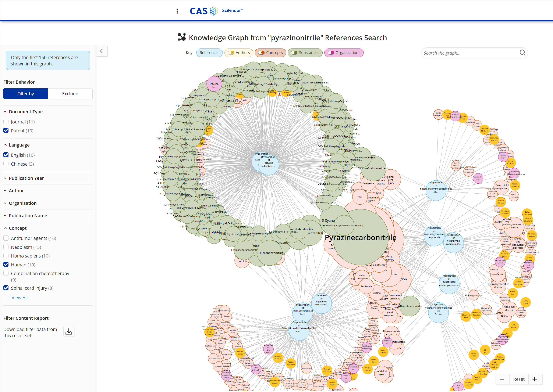This screenshot has width=553, height=392.
Task: Expand the Publication Year filter
Action: click(26, 178)
